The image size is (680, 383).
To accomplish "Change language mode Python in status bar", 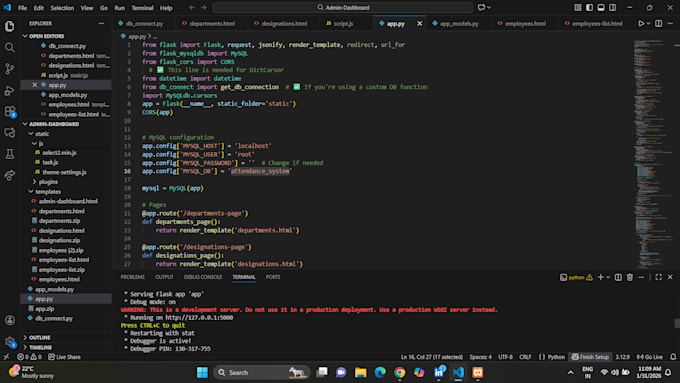I will pyautogui.click(x=556, y=357).
